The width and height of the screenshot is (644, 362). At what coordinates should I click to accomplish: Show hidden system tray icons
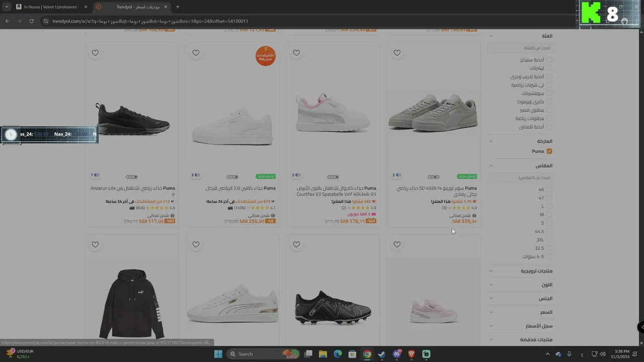(x=548, y=354)
